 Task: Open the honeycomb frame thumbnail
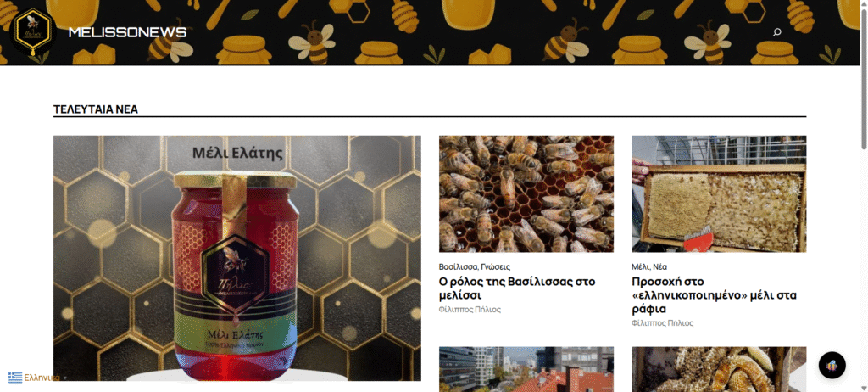pos(719,194)
